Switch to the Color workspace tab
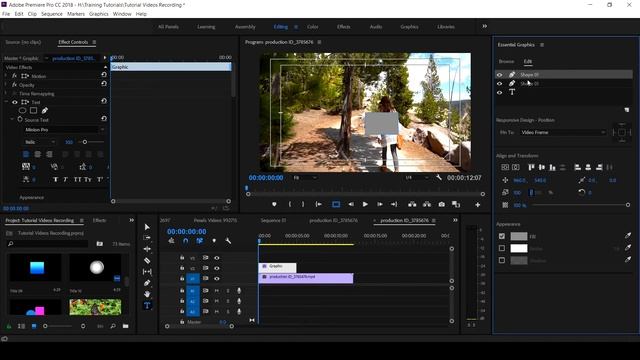The width and height of the screenshot is (640, 360). pyautogui.click(x=313, y=27)
